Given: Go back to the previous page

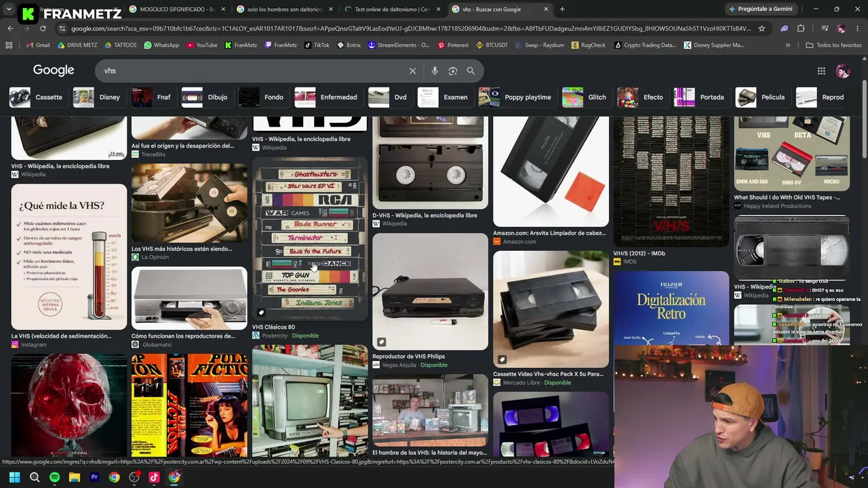Looking at the screenshot, I should coord(10,28).
